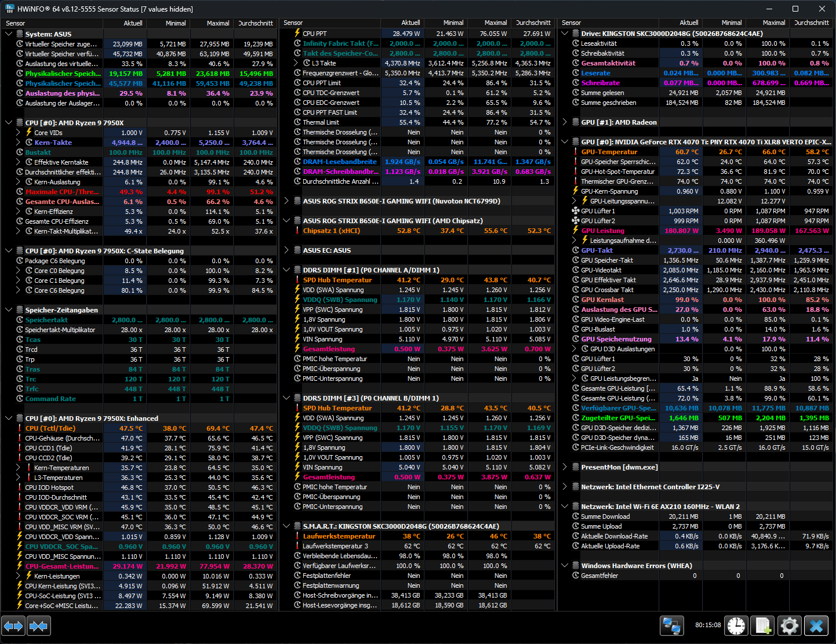Viewport: 836px width, 644px height.
Task: Click the thermometer icon beside CPU IOD Hotspot
Action: click(x=20, y=487)
